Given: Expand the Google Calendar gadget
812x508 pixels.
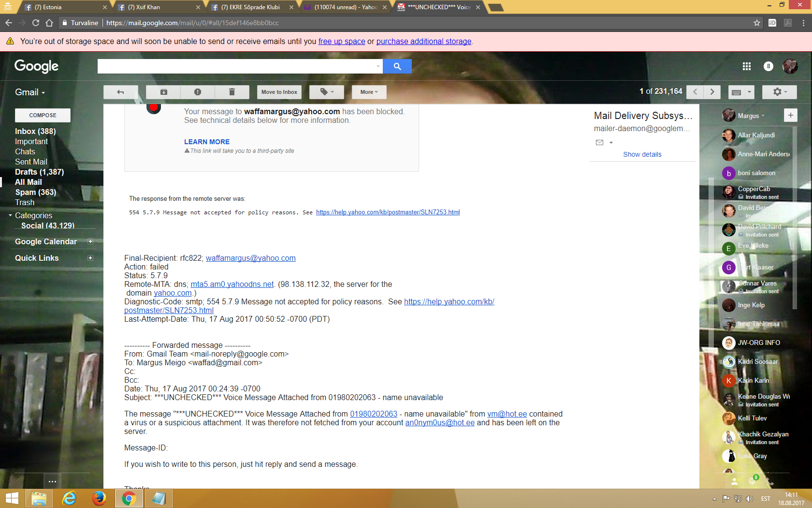Looking at the screenshot, I should tap(90, 241).
